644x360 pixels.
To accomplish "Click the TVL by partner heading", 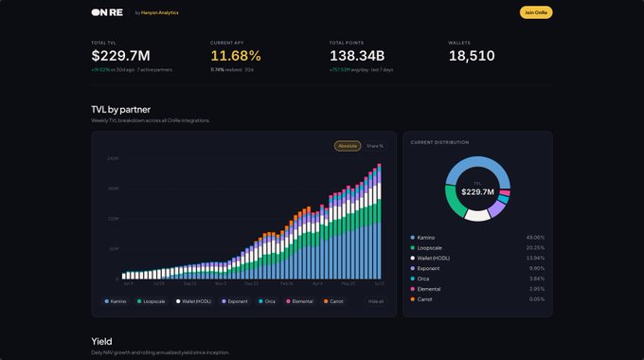I will (x=121, y=110).
